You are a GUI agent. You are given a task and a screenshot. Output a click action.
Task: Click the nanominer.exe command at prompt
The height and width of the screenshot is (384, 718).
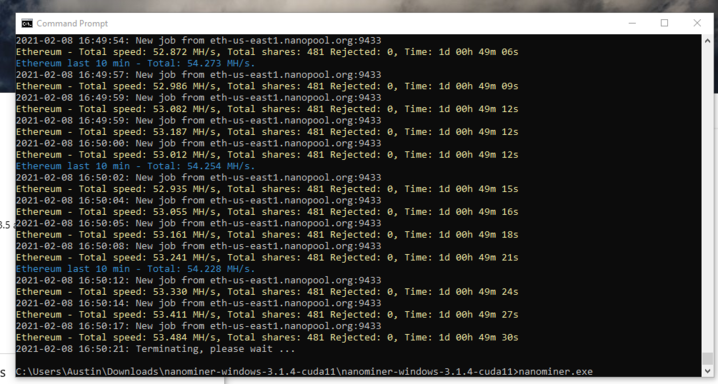(555, 372)
